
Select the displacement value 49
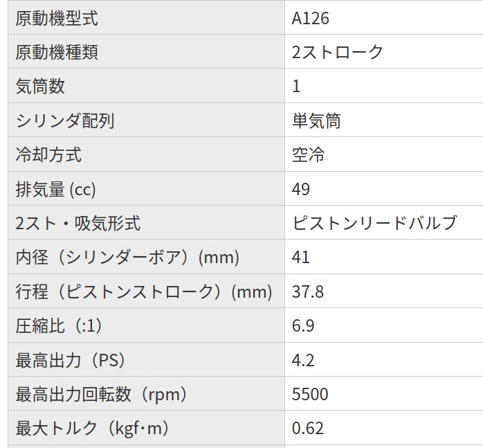click(301, 189)
